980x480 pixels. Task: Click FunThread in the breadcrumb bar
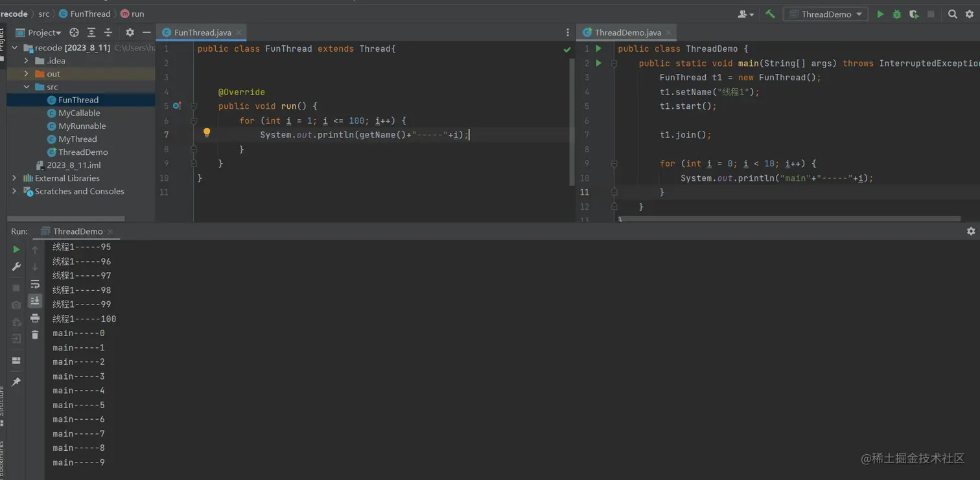84,14
